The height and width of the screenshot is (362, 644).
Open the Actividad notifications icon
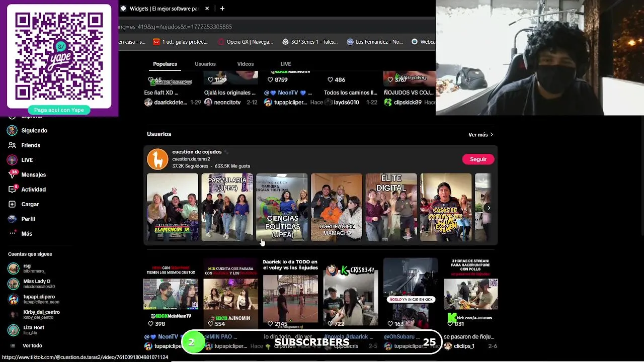pyautogui.click(x=12, y=190)
